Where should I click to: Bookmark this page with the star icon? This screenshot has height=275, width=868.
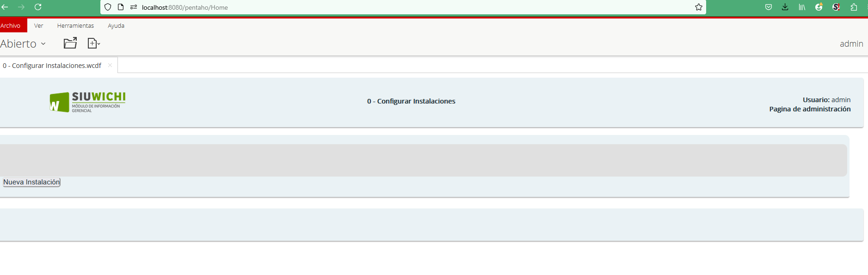pos(699,7)
